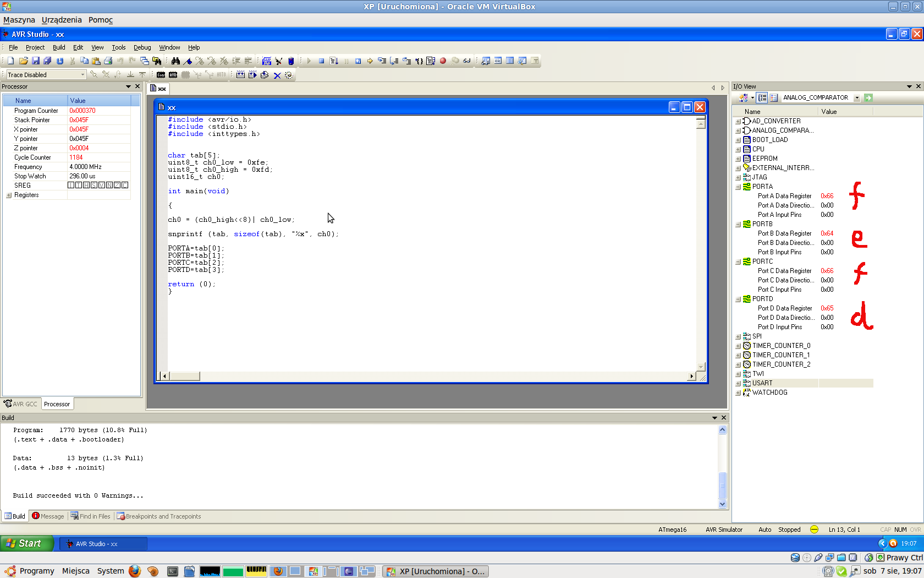This screenshot has height=578, width=924.
Task: Click the Toggle Bookmark blue flag icon
Action: [188, 61]
